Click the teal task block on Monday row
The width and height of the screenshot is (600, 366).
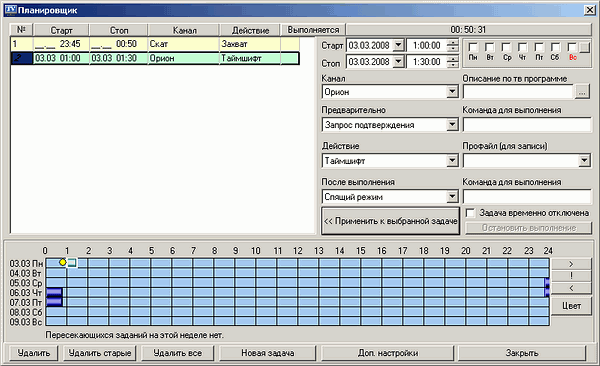point(72,263)
